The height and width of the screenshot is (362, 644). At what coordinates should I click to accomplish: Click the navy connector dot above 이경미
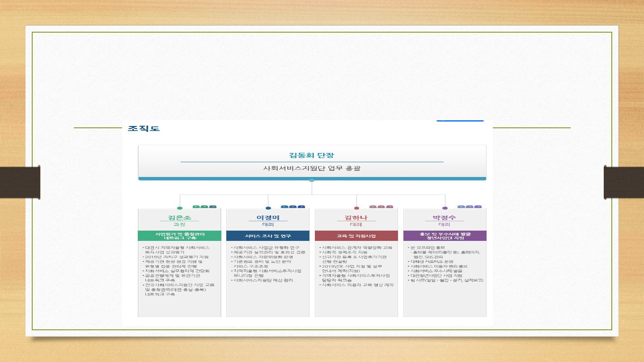point(268,208)
